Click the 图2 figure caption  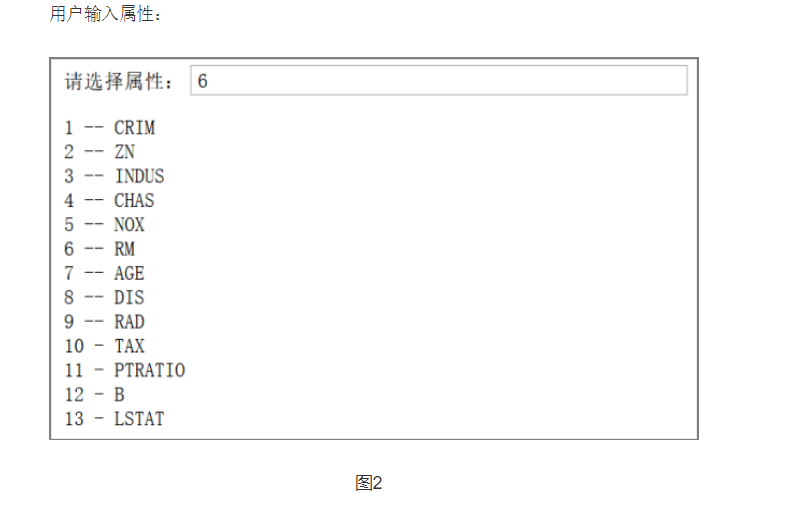coord(369,484)
